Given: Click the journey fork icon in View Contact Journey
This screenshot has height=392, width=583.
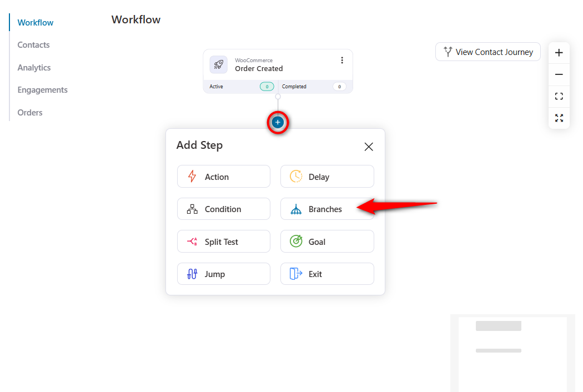Looking at the screenshot, I should pos(448,52).
